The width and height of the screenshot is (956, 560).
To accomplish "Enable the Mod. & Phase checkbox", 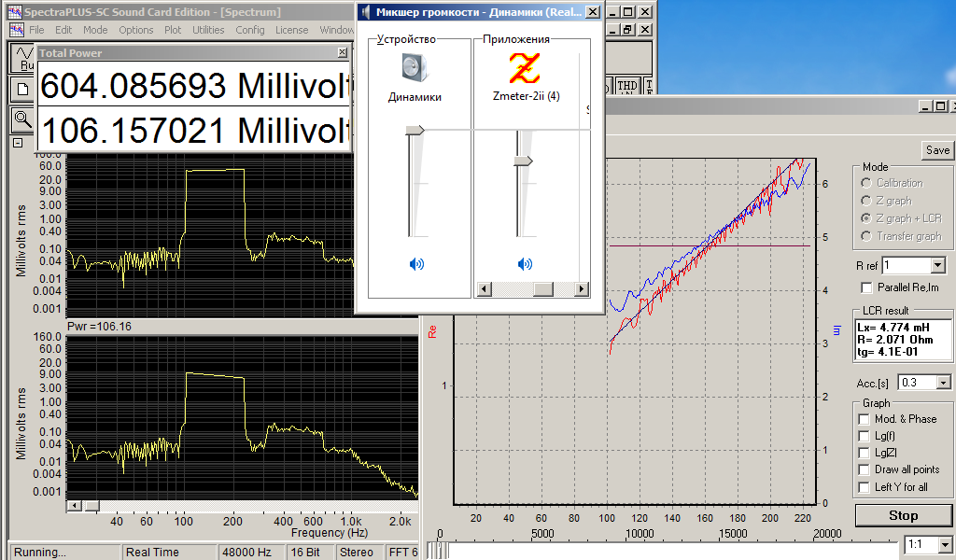I will (x=864, y=419).
